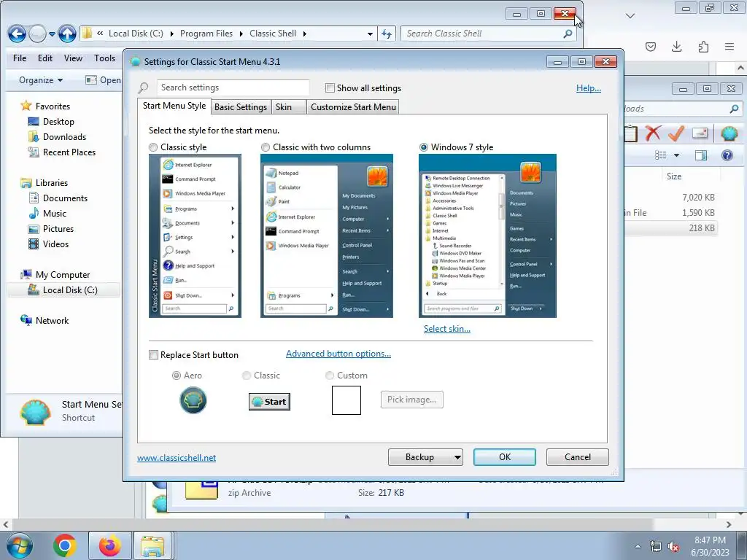Click the Up arrow navigation button in Explorer
Image resolution: width=747 pixels, height=560 pixels.
(67, 34)
